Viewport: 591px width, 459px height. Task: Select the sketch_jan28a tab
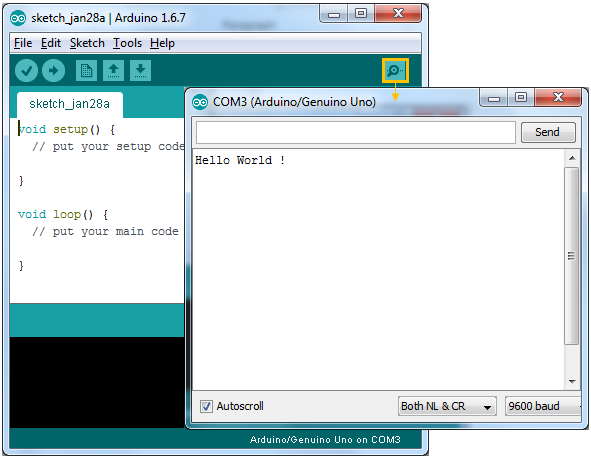pos(70,104)
